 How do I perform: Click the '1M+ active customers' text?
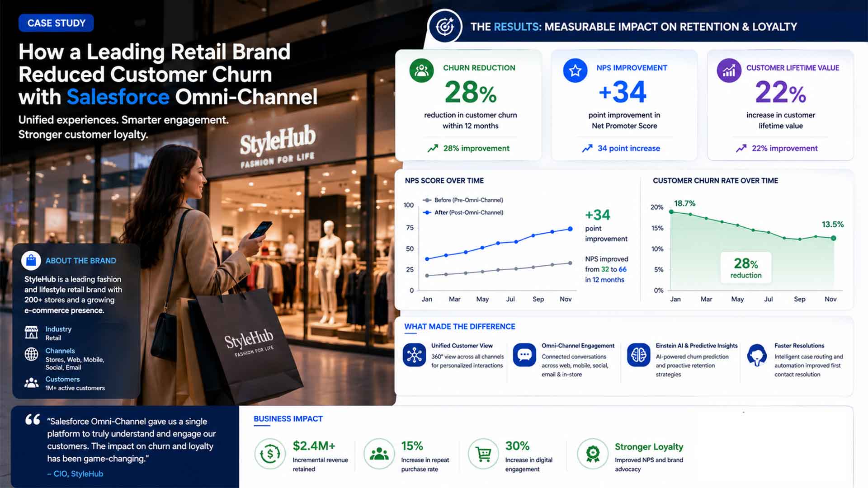75,388
